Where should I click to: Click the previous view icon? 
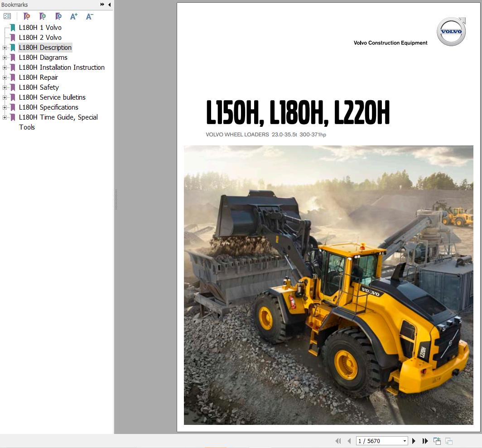pyautogui.click(x=437, y=441)
